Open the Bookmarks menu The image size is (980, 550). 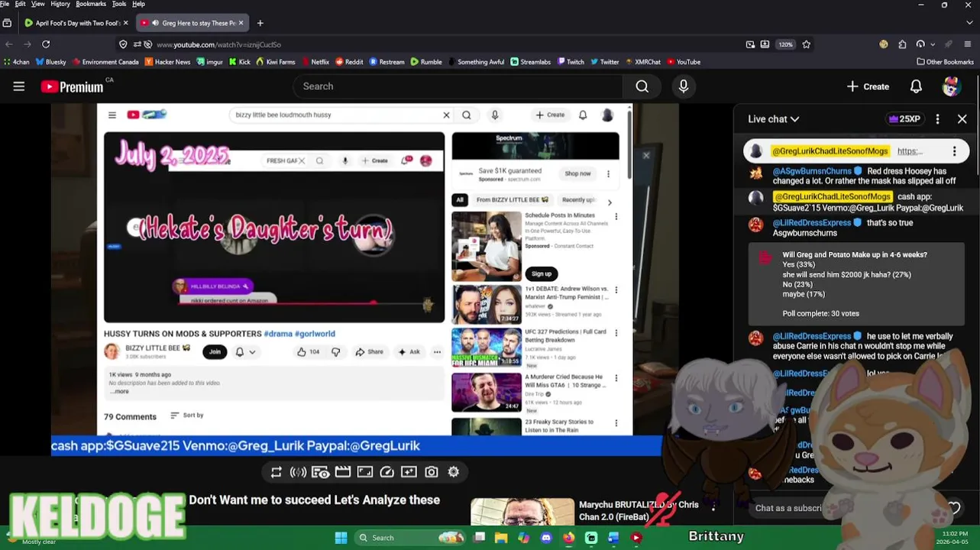91,4
